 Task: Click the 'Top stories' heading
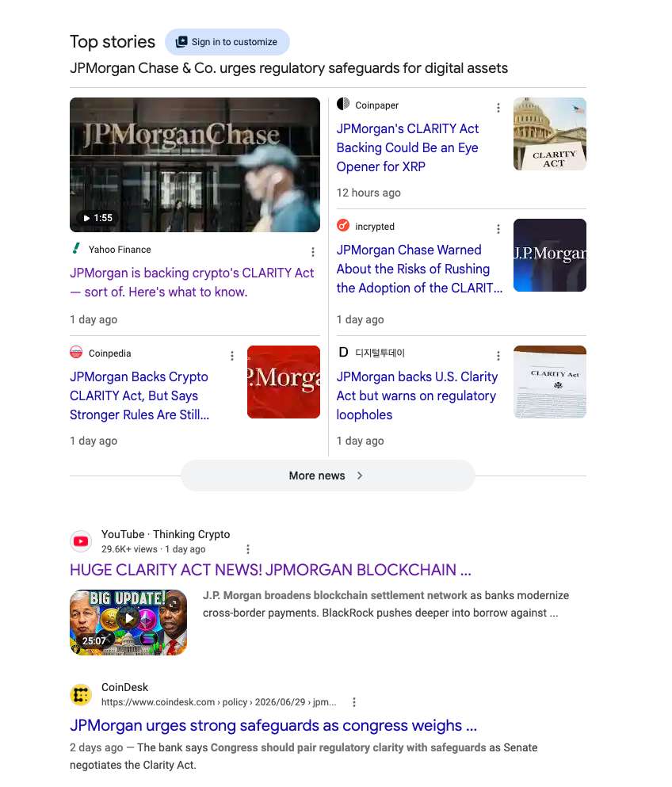click(113, 42)
